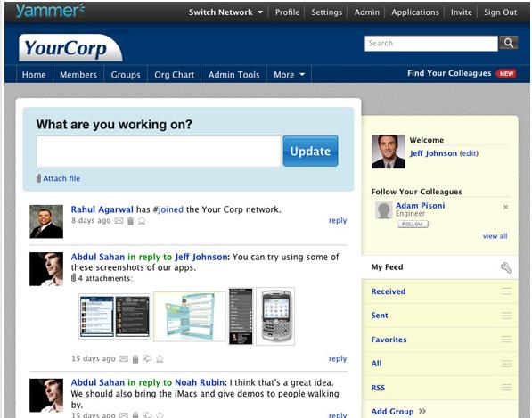Image resolution: width=532 pixels, height=418 pixels.
Task: Click into the 'What are you working on?' box
Action: (159, 151)
